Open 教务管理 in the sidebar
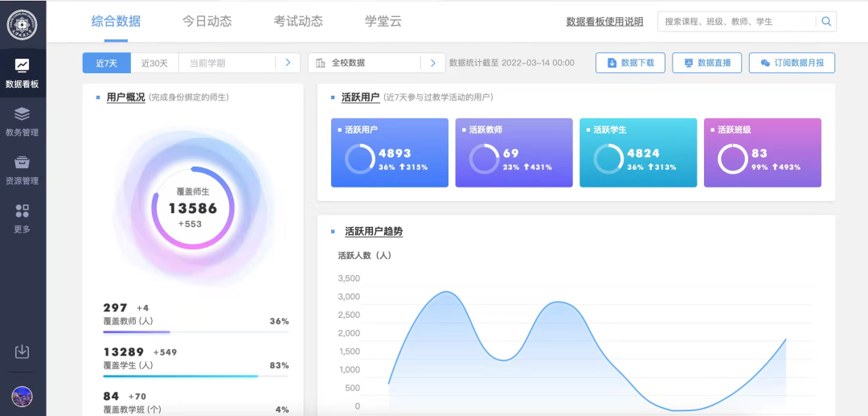Screen dimensions: 868x416 click(x=23, y=114)
